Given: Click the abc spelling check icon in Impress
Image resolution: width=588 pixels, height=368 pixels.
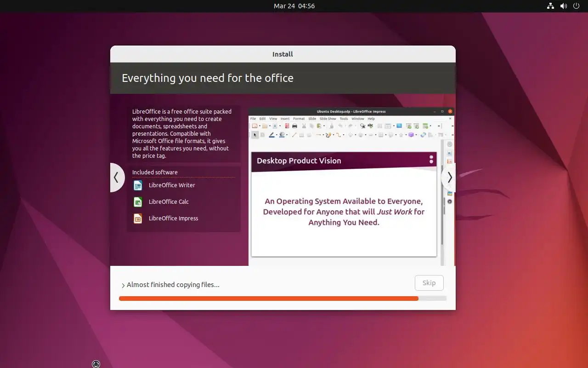Looking at the screenshot, I should [370, 126].
